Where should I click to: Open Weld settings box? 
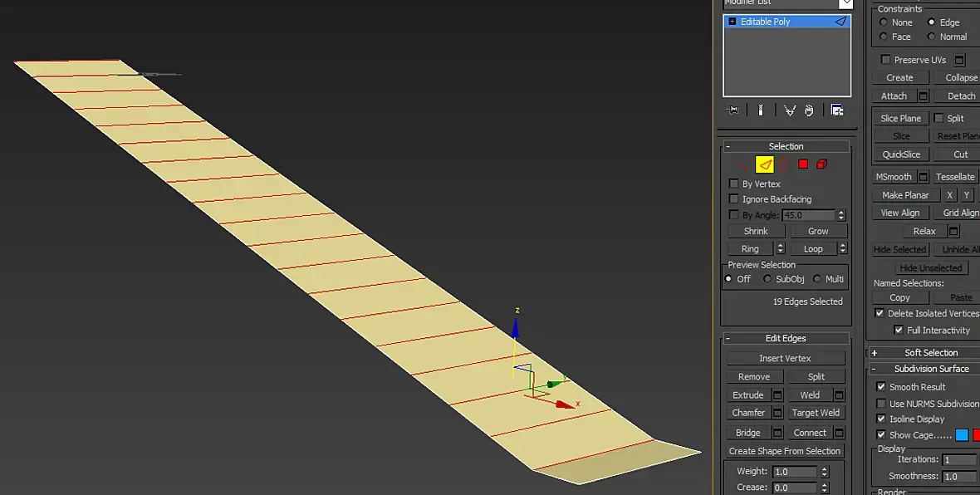[839, 395]
